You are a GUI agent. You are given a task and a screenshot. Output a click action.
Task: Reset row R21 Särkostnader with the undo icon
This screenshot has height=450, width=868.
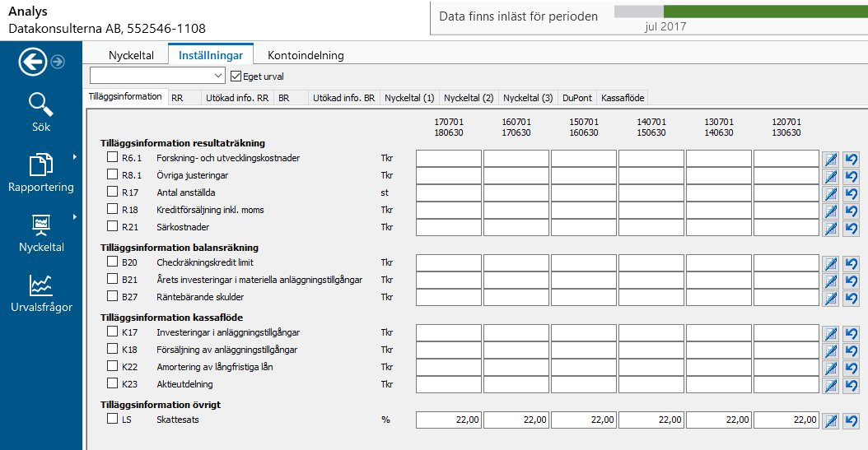852,228
